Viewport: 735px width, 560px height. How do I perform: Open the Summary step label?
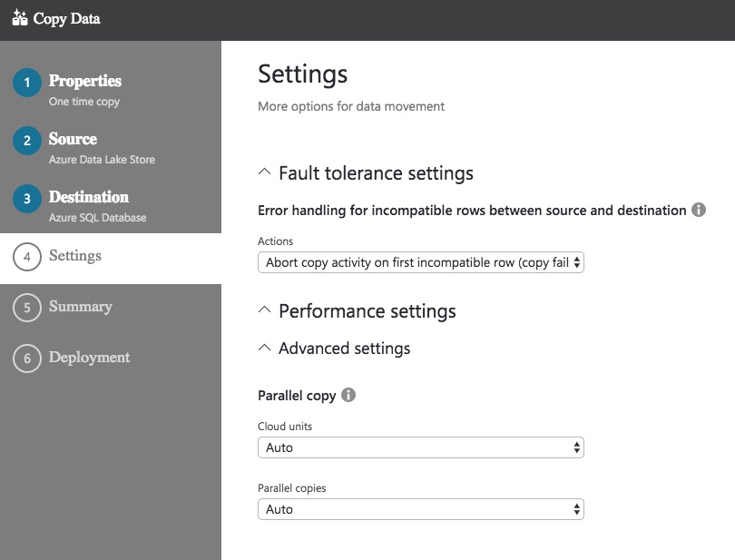click(81, 307)
